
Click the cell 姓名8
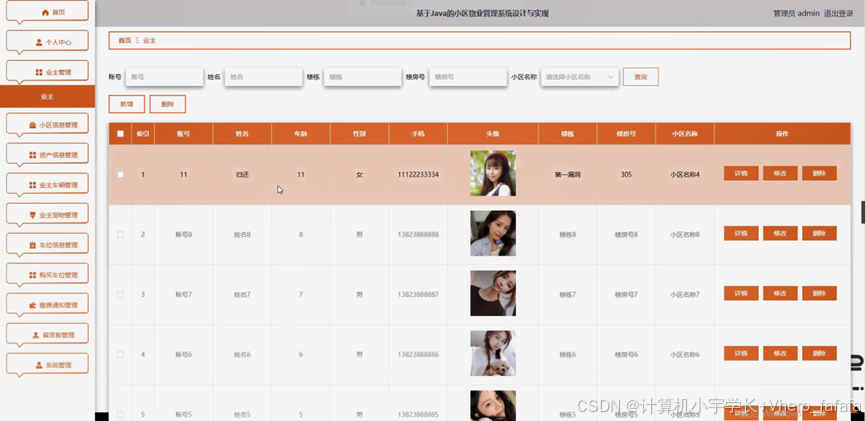tap(242, 235)
